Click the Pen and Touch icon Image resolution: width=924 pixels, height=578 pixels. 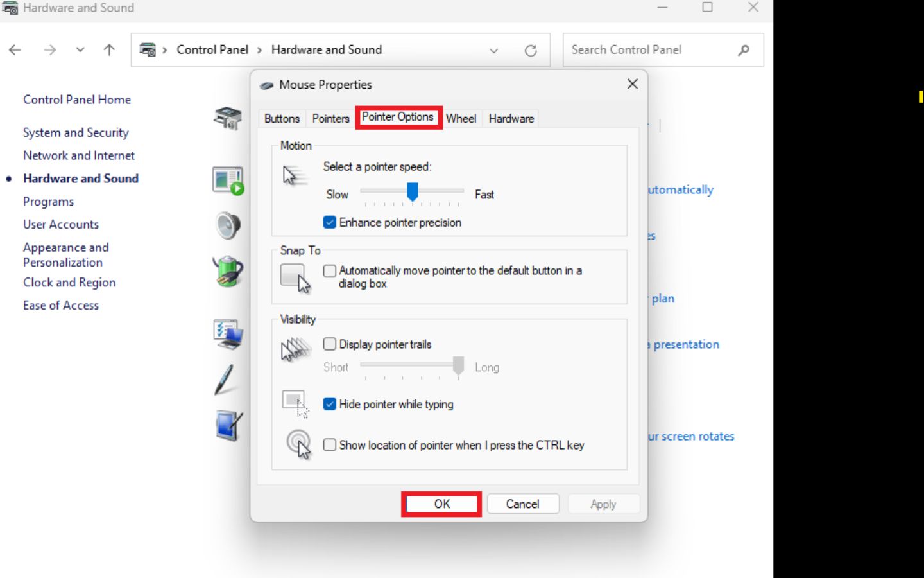point(225,379)
